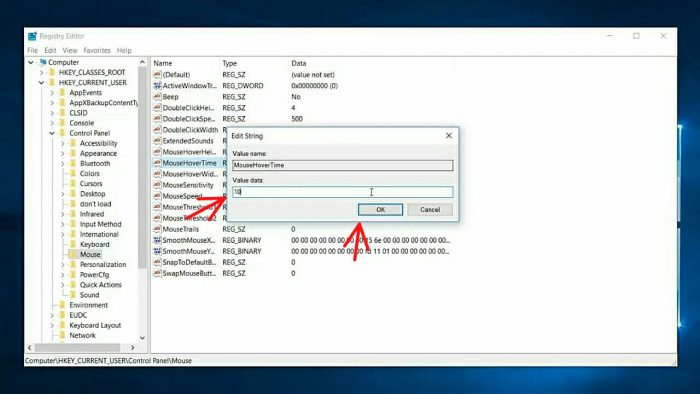Open the File menu
Viewport: 700px width, 394px height.
pyautogui.click(x=33, y=50)
